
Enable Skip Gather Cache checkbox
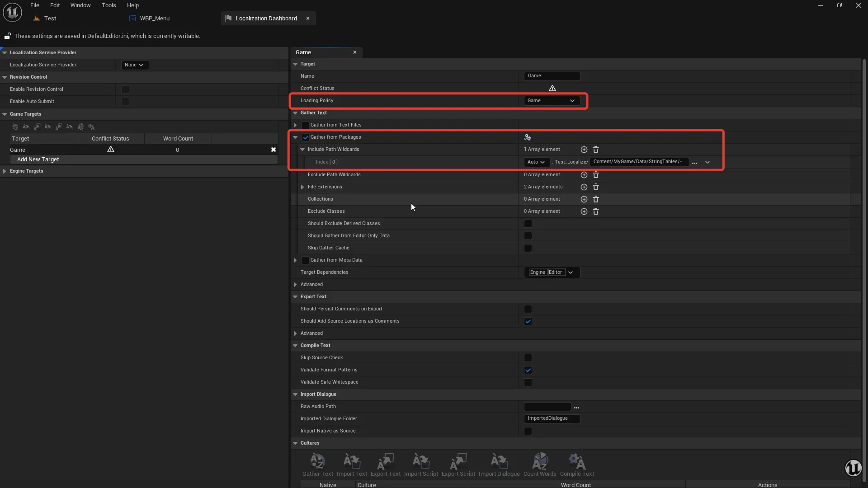coord(528,248)
